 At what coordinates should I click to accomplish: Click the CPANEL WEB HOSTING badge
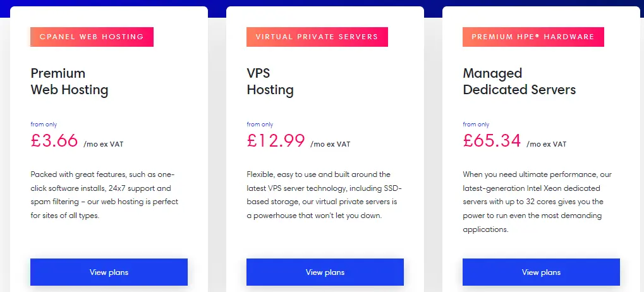[x=92, y=37]
